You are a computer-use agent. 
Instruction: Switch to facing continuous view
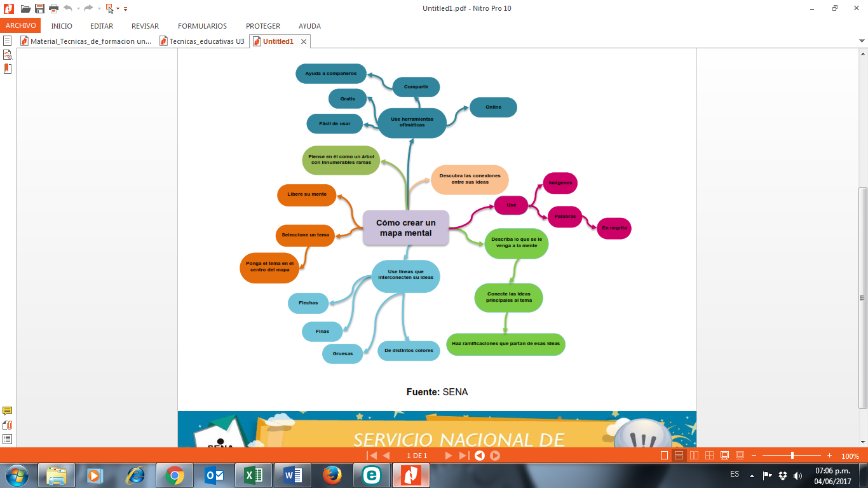[709, 456]
